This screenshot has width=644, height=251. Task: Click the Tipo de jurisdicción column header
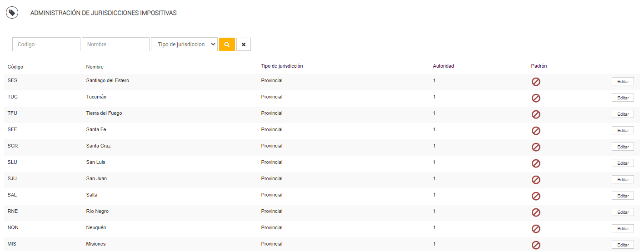tap(282, 66)
